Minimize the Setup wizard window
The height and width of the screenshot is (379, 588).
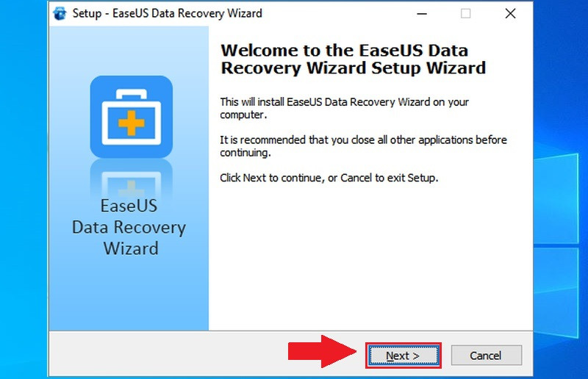422,13
